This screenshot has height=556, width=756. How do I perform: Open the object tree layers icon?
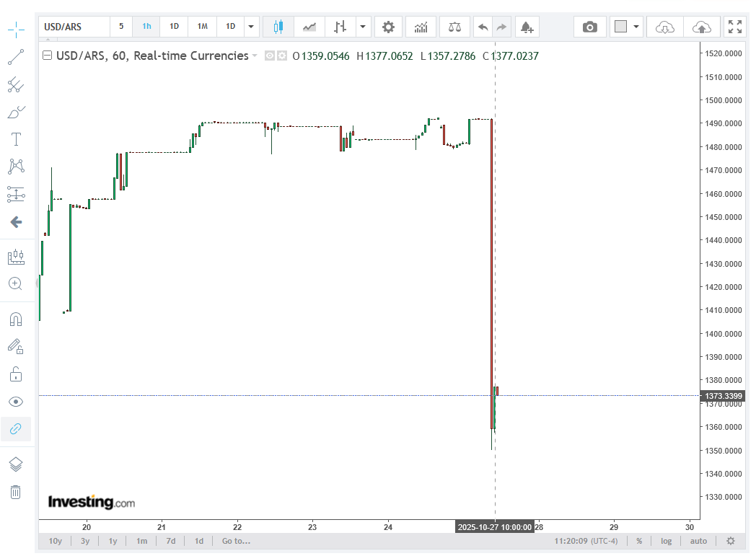click(16, 464)
